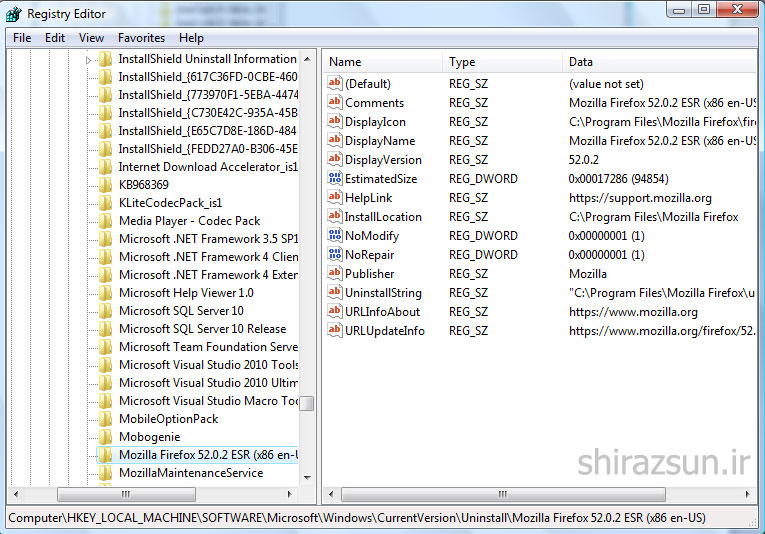
Task: Click the tree pane vertical scroll-up arrow
Action: (x=307, y=59)
